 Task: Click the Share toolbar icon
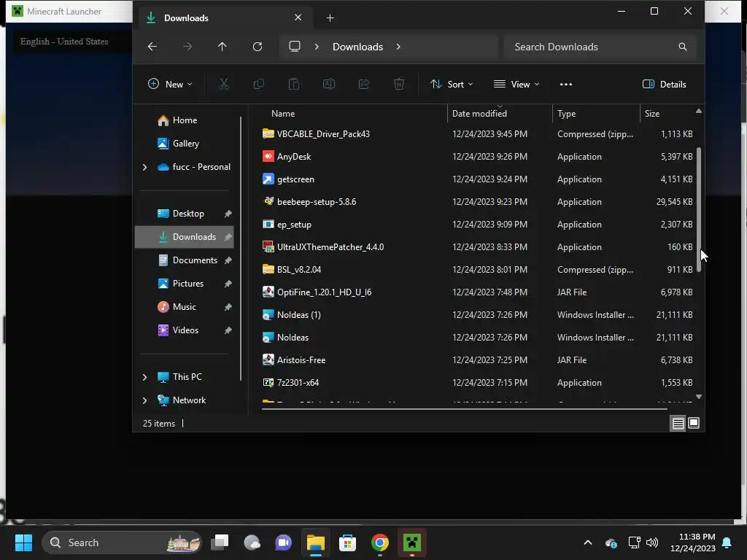[364, 85]
